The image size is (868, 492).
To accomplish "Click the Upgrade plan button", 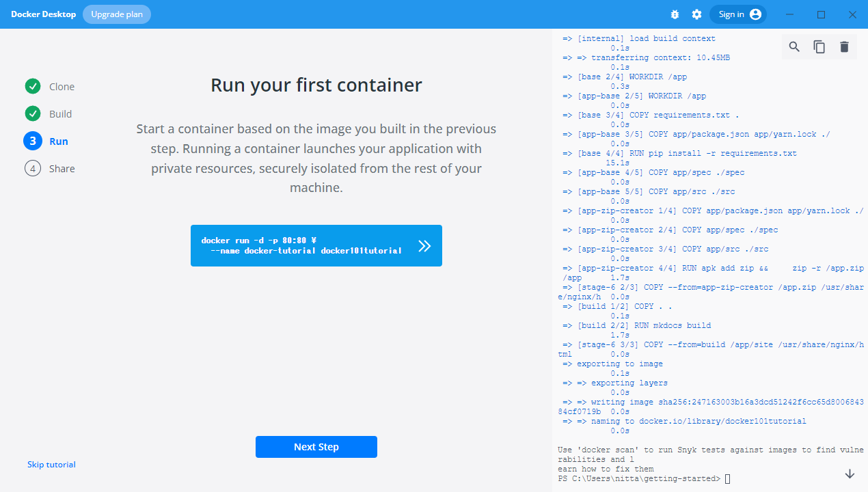I will point(117,14).
